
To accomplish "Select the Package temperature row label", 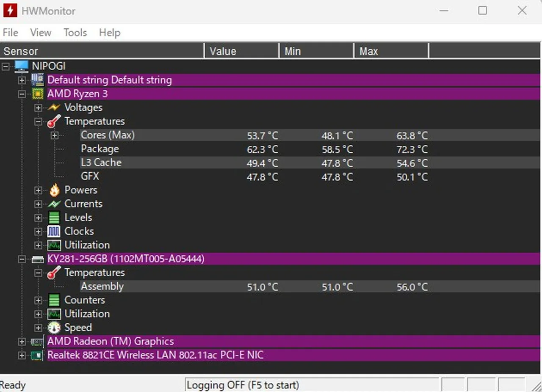I will pyautogui.click(x=100, y=149).
